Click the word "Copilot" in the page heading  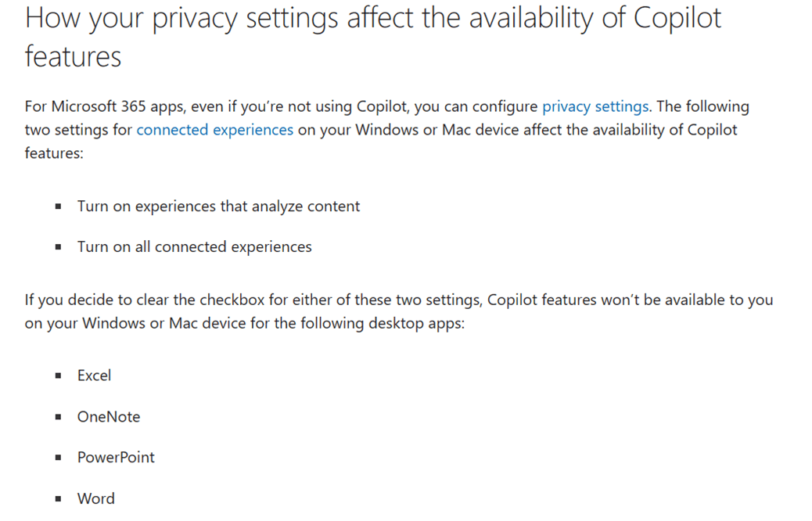(x=677, y=19)
